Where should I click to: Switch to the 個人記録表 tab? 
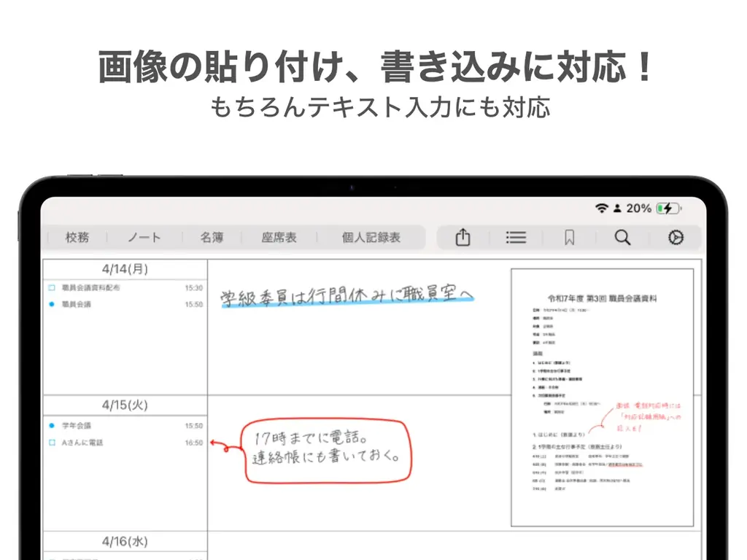[373, 237]
